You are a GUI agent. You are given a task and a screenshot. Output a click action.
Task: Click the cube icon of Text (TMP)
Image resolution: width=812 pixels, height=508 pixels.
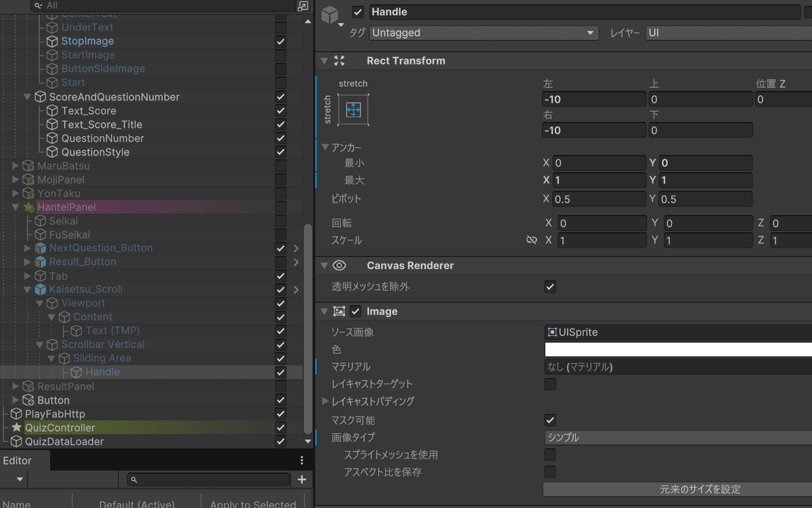click(x=76, y=331)
